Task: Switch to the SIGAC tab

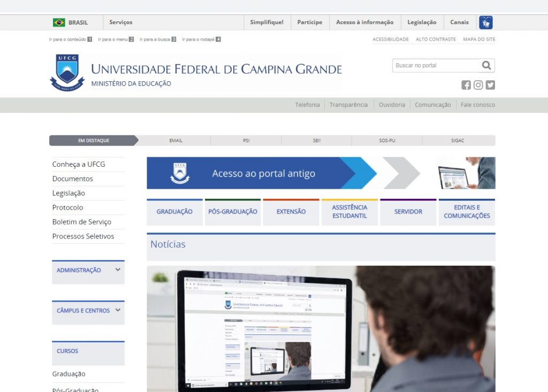Action: pyautogui.click(x=458, y=141)
